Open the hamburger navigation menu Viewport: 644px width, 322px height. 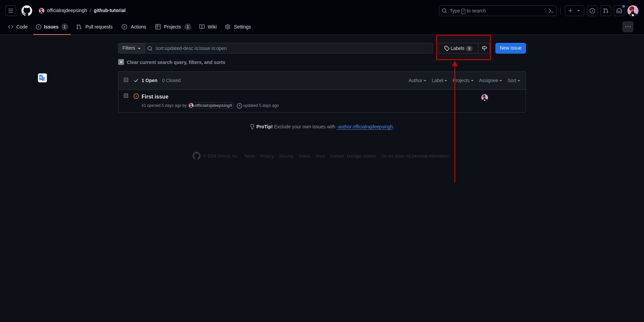[x=11, y=11]
